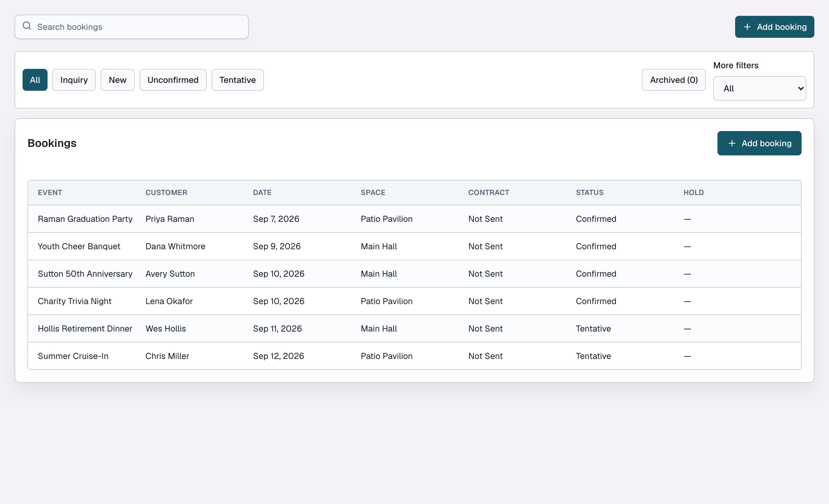Screen dimensions: 829x504
Task: Click customer Dana Whitmore
Action: (175, 246)
